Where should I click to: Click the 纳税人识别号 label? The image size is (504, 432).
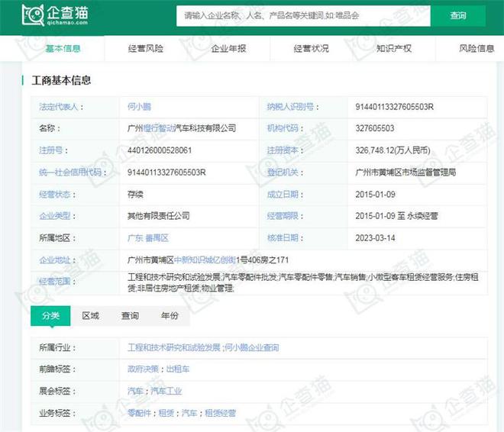tap(290, 107)
